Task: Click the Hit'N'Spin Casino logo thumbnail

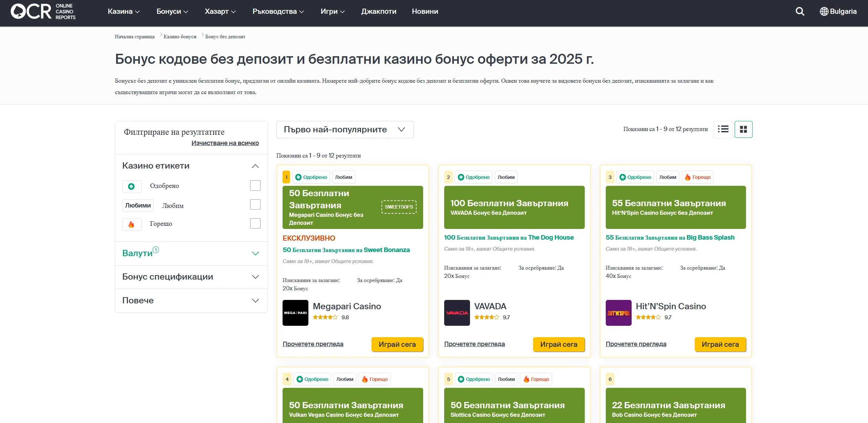Action: 619,313
